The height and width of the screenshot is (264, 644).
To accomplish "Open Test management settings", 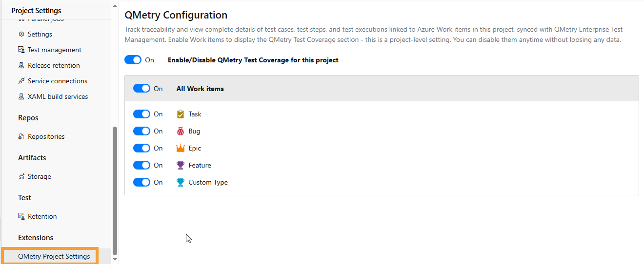I will [x=54, y=50].
